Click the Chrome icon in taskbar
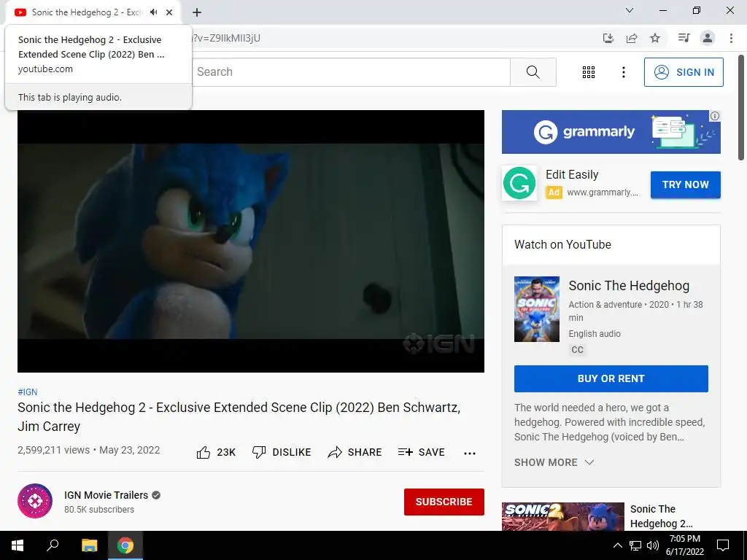 point(125,545)
